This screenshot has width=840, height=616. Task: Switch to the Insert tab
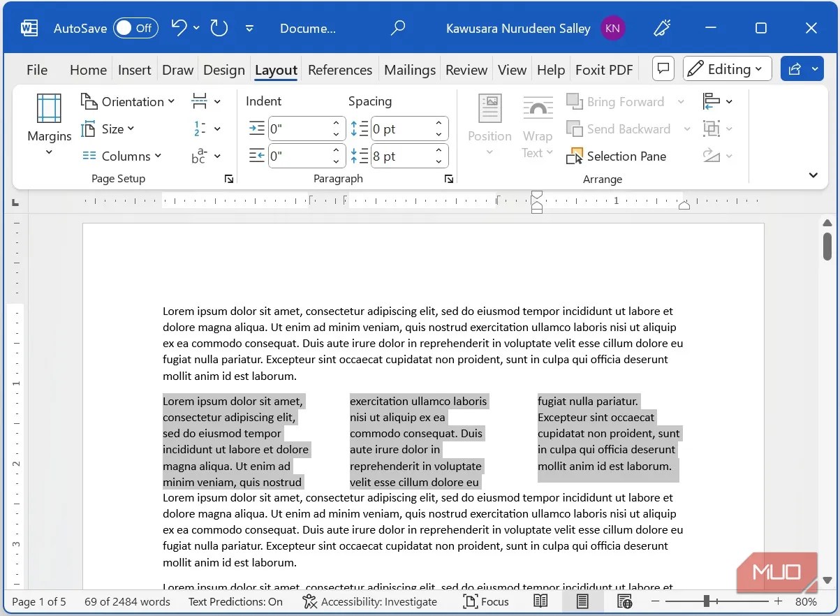(135, 70)
